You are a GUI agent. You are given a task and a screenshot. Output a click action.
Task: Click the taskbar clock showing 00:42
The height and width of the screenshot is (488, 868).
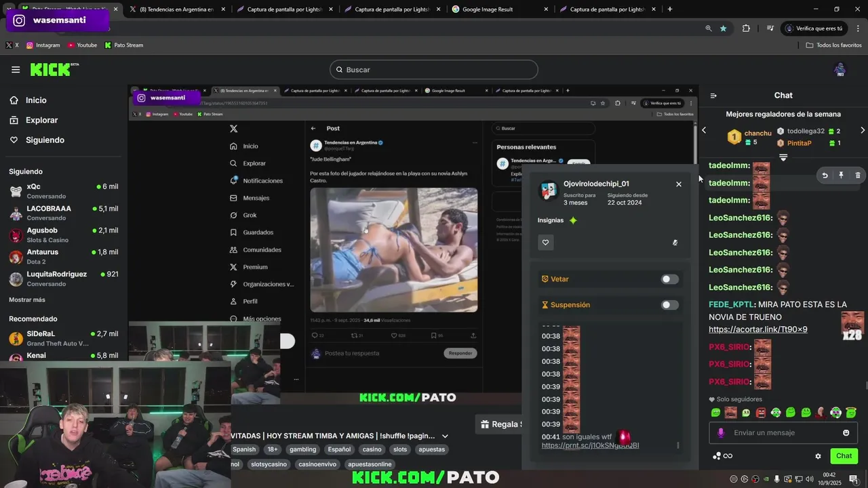[829, 479]
